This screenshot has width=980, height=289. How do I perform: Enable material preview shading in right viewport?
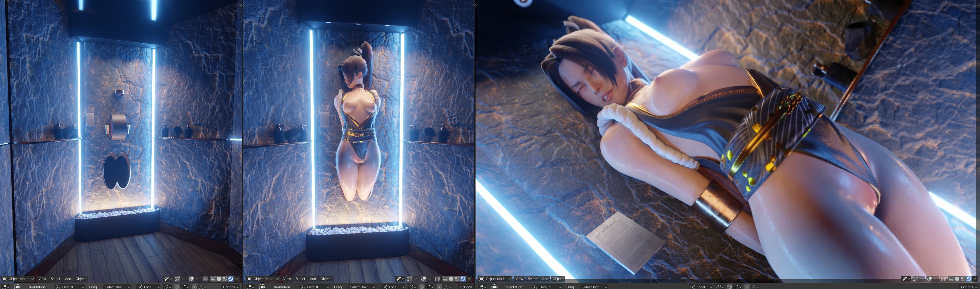(x=963, y=279)
